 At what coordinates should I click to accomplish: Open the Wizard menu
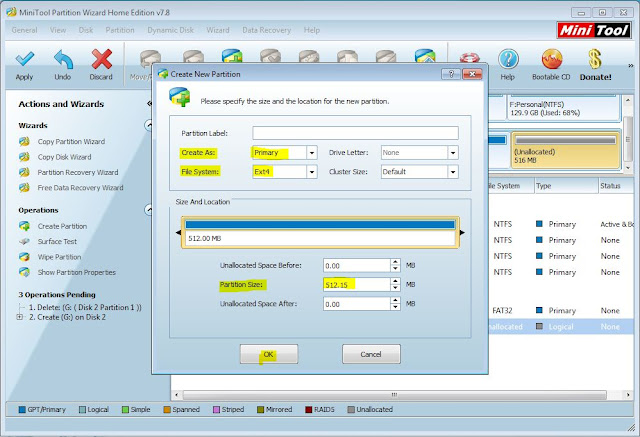(218, 30)
